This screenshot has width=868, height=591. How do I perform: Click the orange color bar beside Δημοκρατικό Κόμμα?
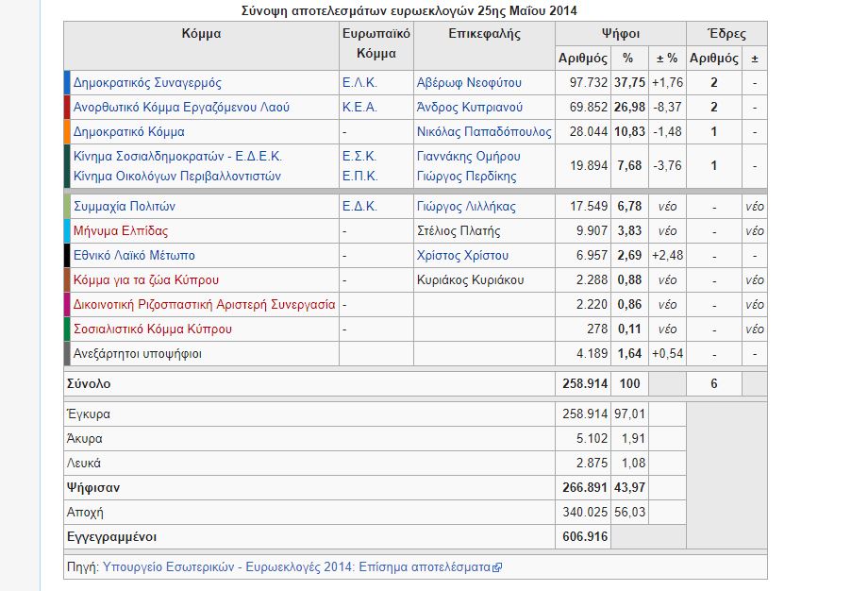tap(67, 132)
